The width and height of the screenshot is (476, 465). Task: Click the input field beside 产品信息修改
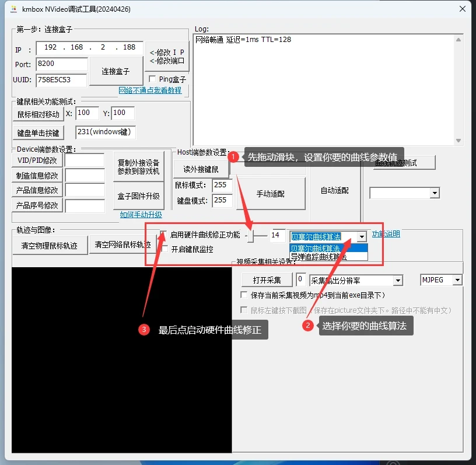[x=85, y=190]
